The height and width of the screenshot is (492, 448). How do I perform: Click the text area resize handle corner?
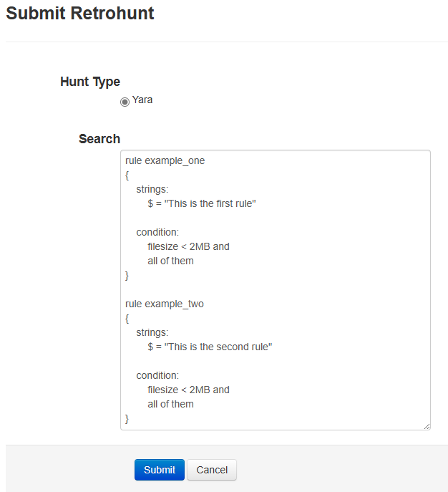[x=427, y=426]
